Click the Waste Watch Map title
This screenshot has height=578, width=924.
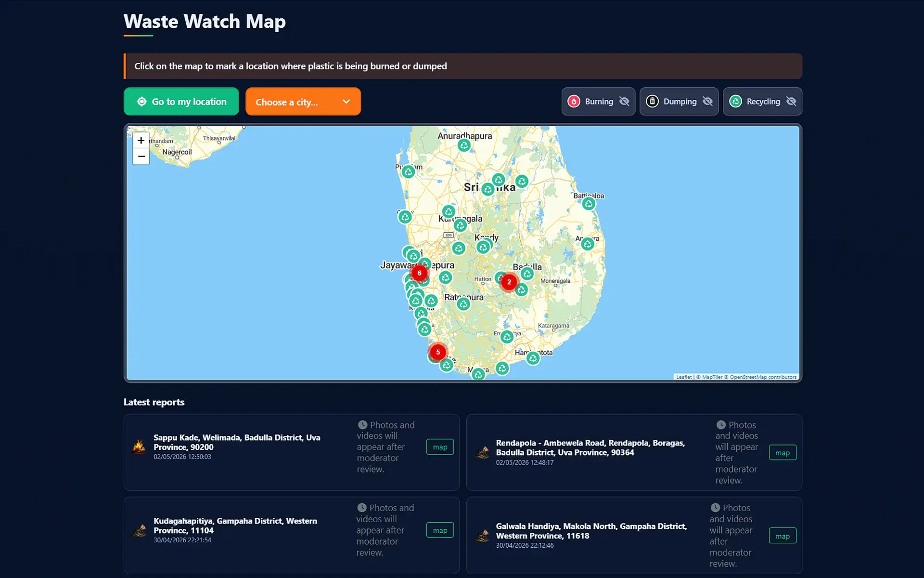(x=205, y=22)
